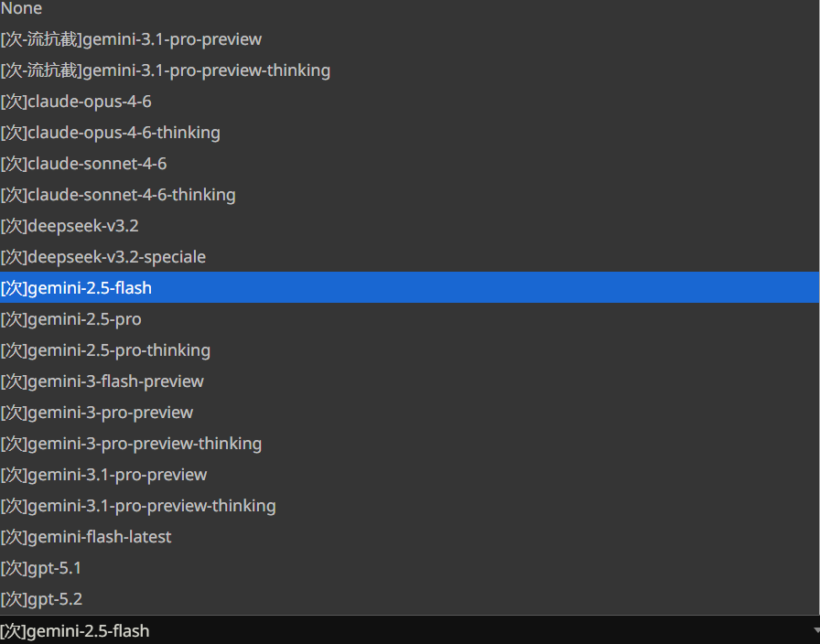Select [次]gemini-3-pro-preview entry
The width and height of the screenshot is (820, 644).
point(96,413)
